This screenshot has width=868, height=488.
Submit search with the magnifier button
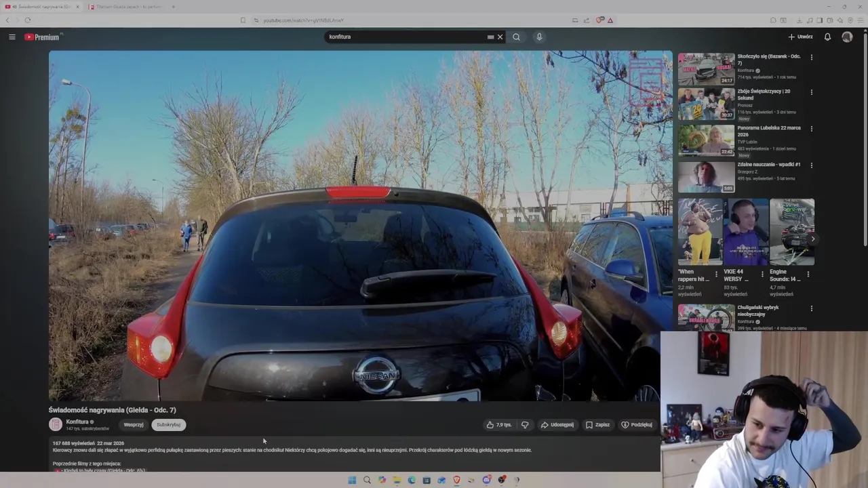click(x=516, y=37)
